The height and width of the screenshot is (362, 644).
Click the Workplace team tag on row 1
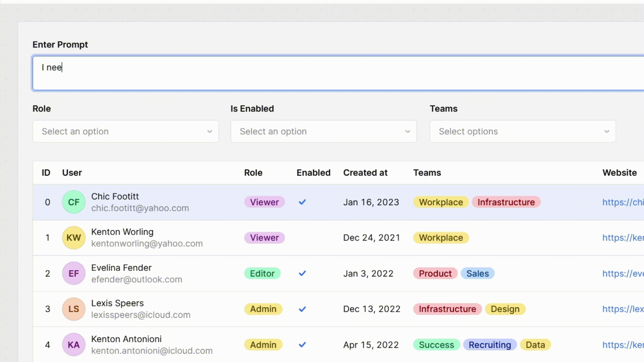(440, 237)
